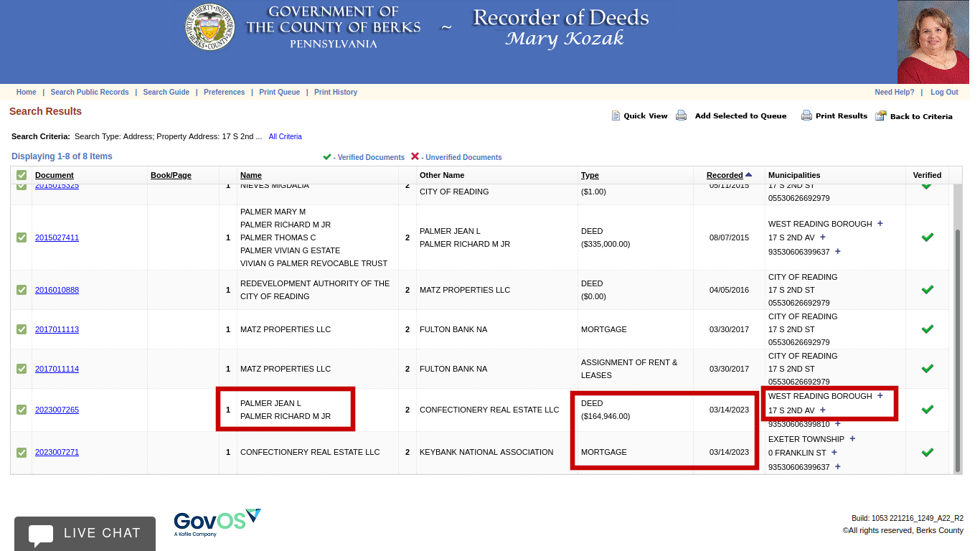Click the Need Help? link
Screen dimensions: 980x551
tap(895, 92)
